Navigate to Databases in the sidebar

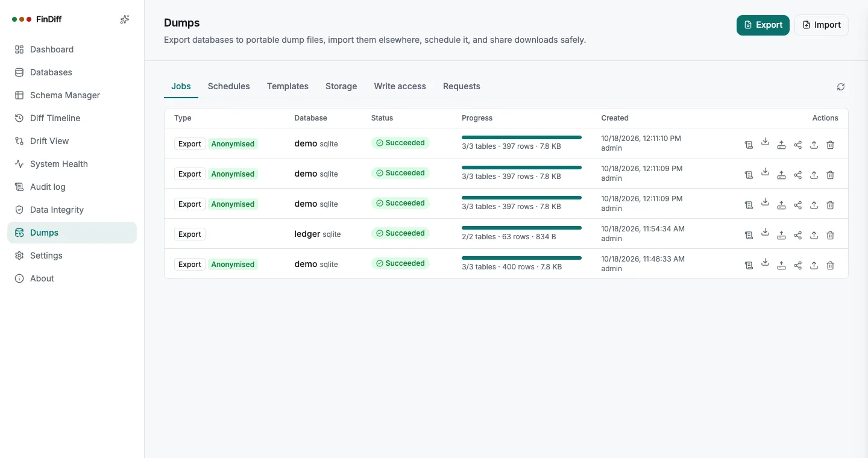72,72
